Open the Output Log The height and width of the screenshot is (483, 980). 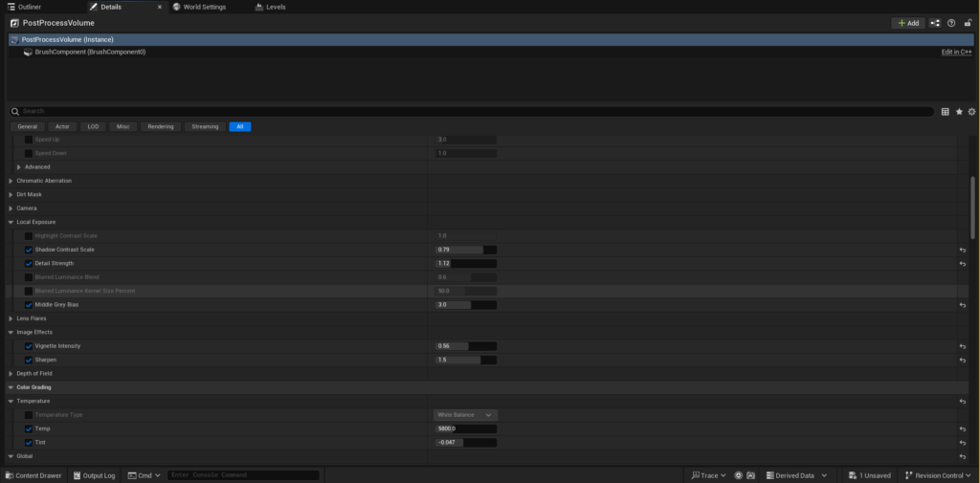[94, 475]
